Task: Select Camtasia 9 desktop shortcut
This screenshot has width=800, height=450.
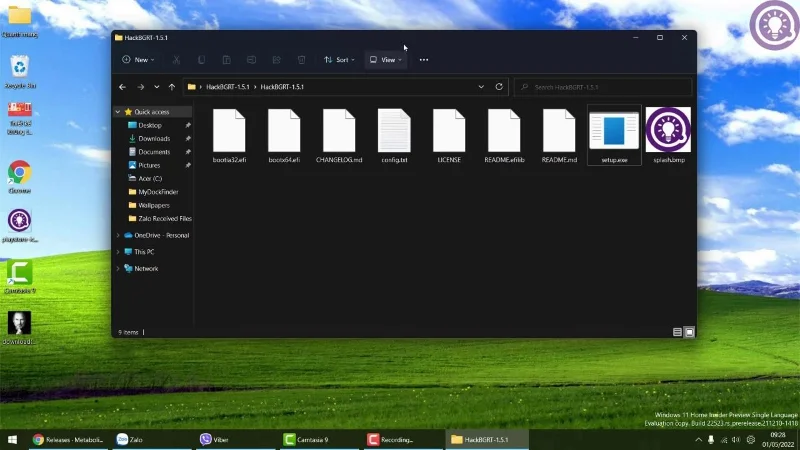Action: [19, 277]
